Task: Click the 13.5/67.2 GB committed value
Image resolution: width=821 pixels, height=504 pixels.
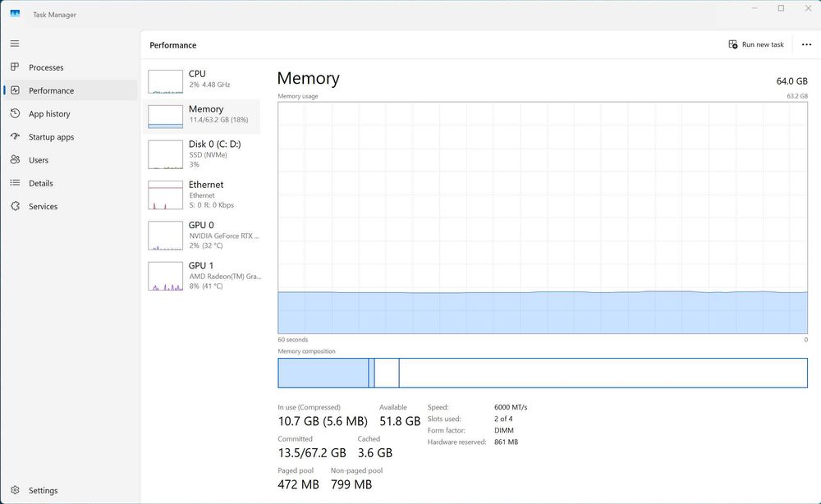Action: coord(312,453)
